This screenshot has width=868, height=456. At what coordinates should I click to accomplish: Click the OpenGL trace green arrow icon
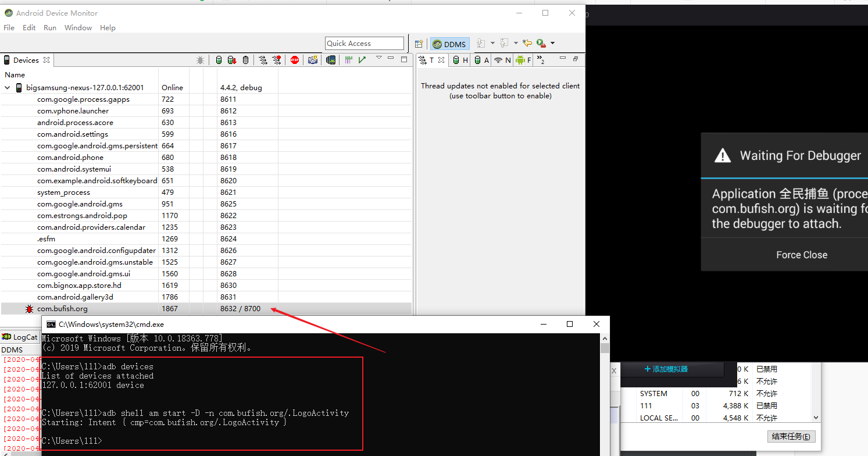pos(362,60)
